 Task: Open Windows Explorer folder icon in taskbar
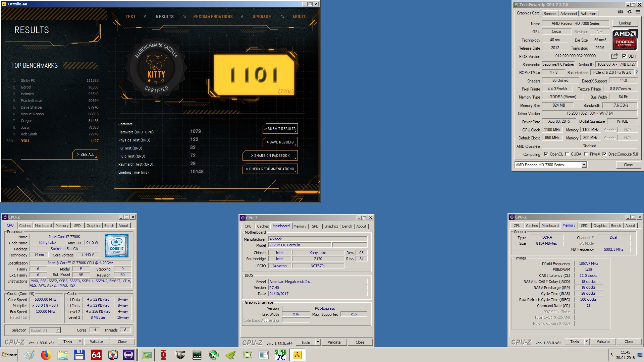62,355
